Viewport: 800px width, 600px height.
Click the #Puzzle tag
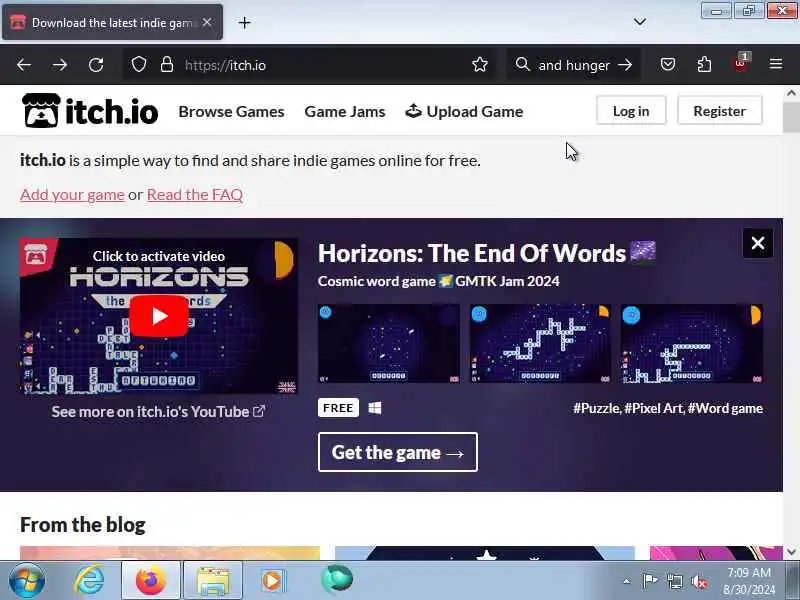pos(596,409)
